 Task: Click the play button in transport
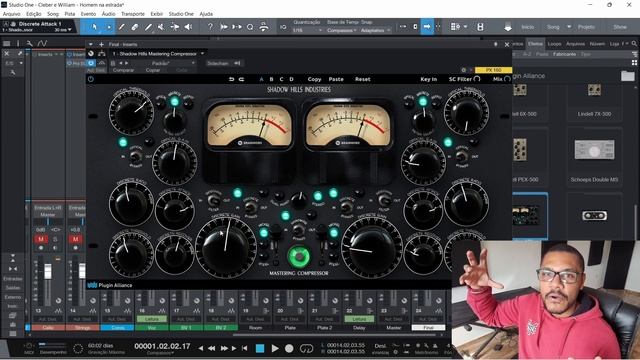point(275,348)
